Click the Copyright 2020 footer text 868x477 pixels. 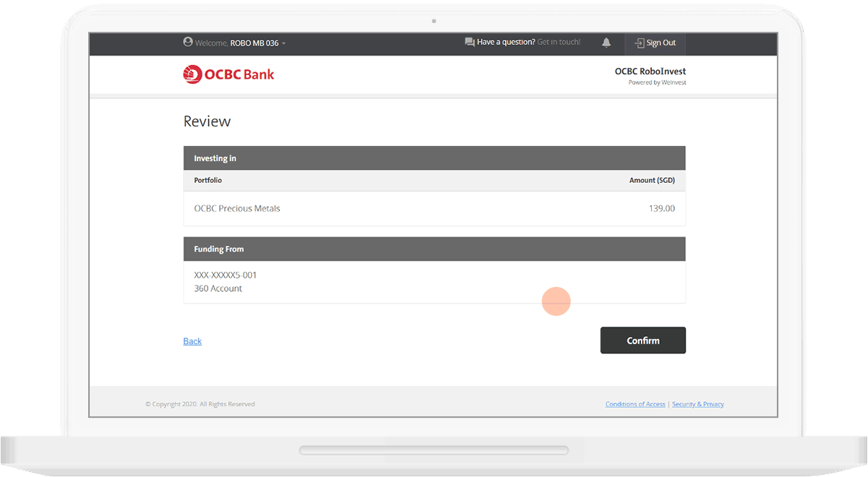200,404
